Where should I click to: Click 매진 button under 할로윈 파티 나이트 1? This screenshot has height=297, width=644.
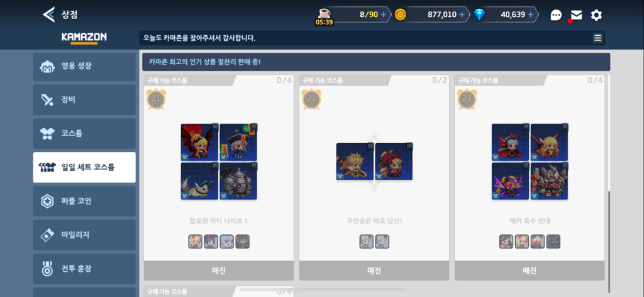point(218,271)
